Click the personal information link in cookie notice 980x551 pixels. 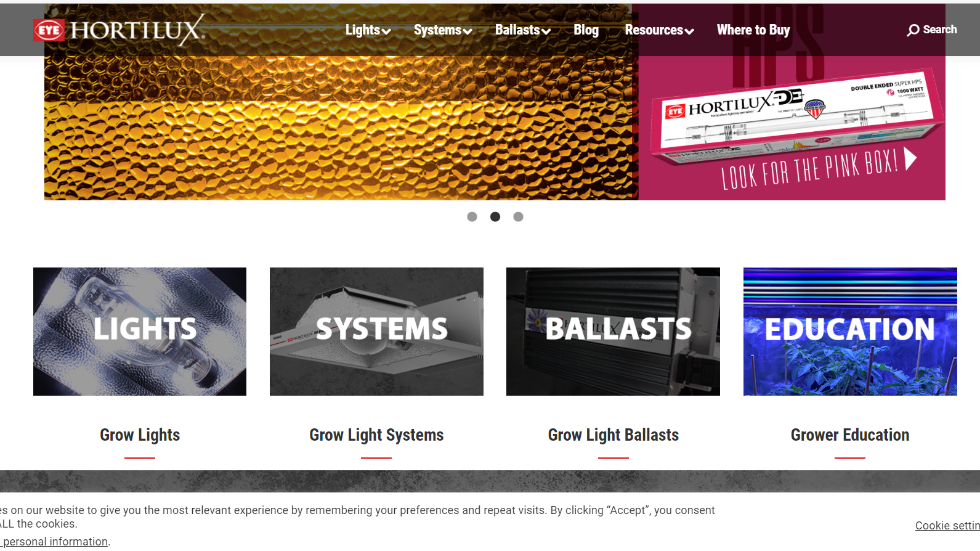click(54, 542)
